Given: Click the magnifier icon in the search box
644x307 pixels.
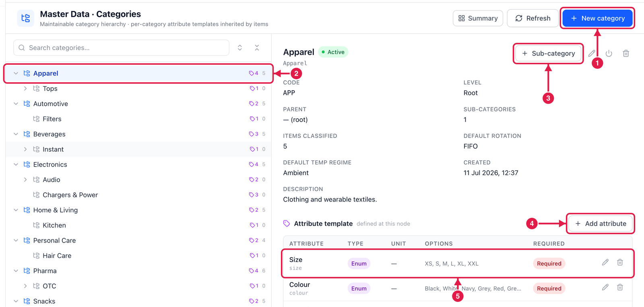Looking at the screenshot, I should pos(22,48).
